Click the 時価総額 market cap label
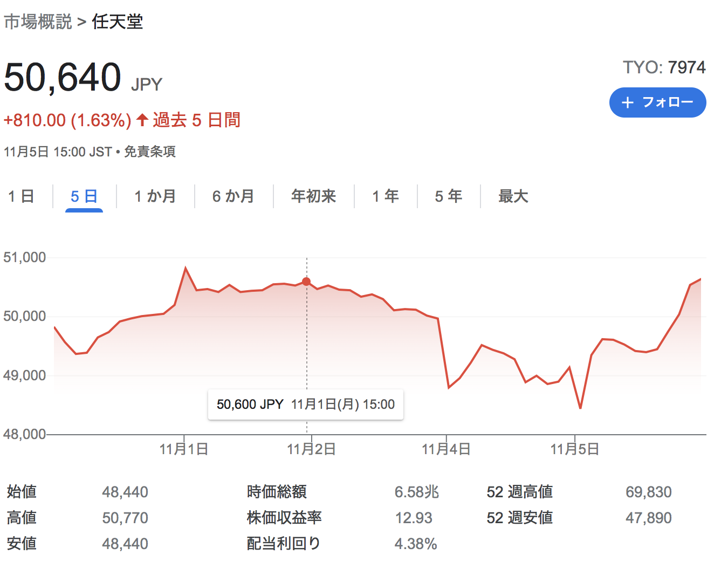Image resolution: width=728 pixels, height=562 pixels. pos(277,492)
